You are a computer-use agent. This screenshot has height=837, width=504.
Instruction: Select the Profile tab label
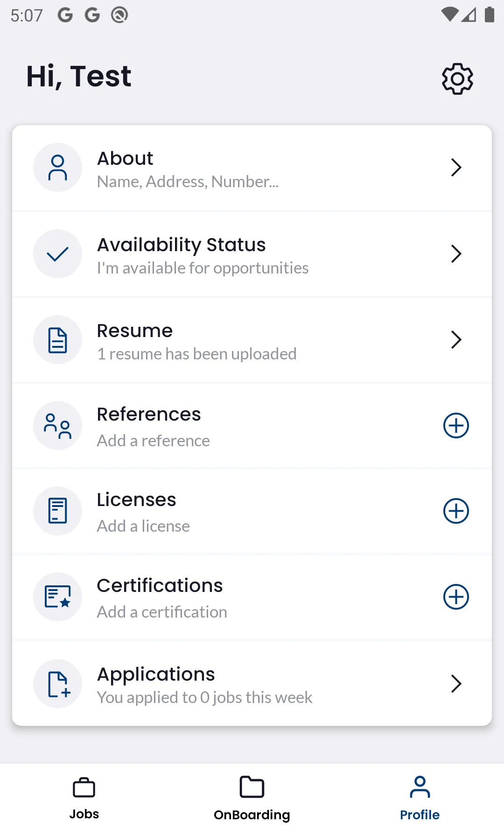click(420, 815)
